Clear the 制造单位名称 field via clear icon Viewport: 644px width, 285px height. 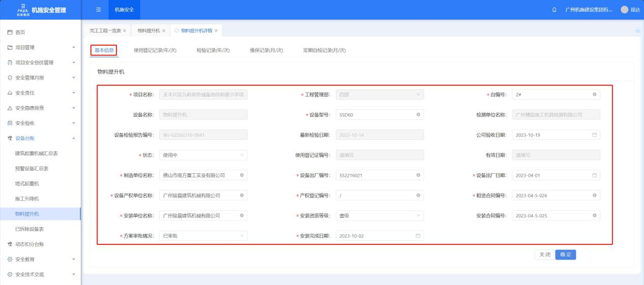[x=241, y=175]
